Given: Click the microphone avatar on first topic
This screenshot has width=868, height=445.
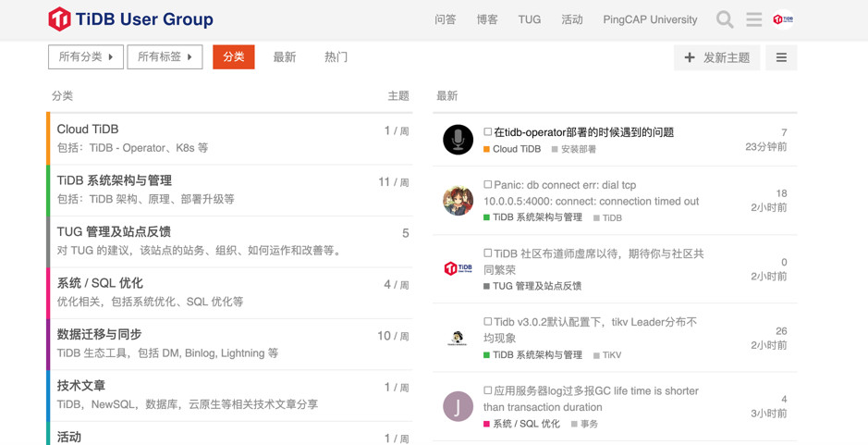Looking at the screenshot, I should click(x=458, y=140).
